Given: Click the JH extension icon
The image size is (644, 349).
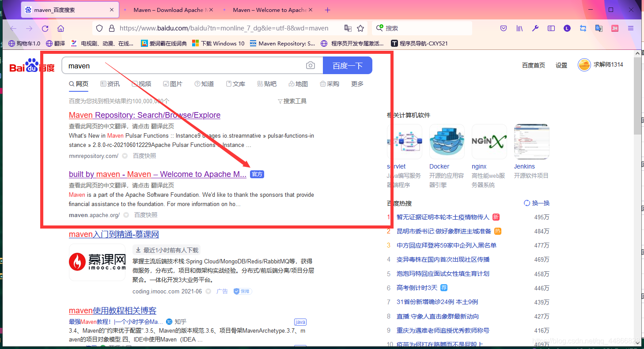Looking at the screenshot, I should point(615,28).
